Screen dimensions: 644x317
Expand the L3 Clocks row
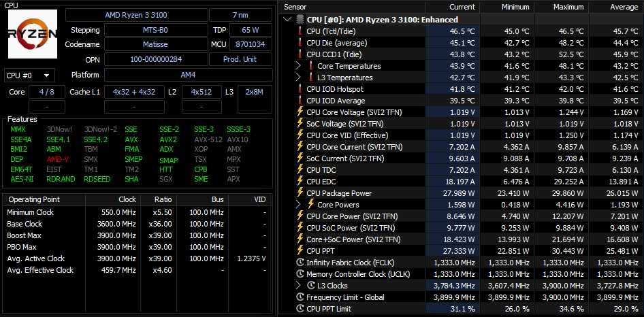[x=299, y=286]
